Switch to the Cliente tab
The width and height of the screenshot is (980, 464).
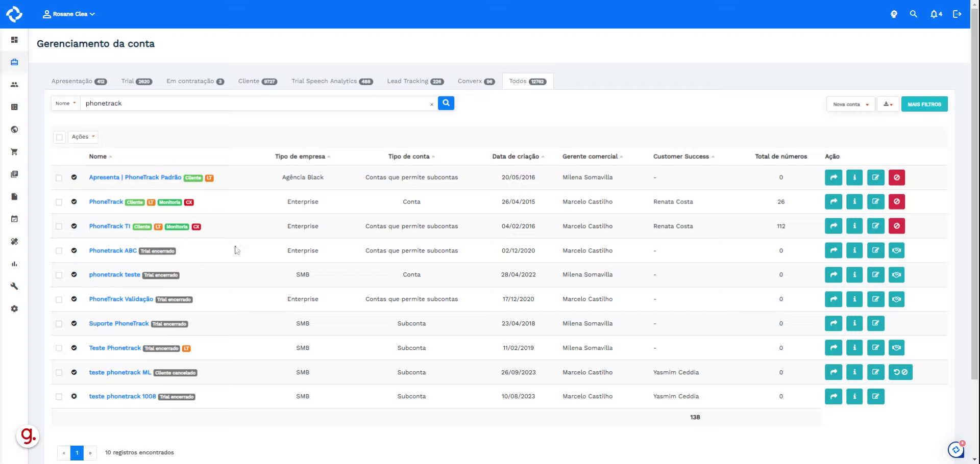point(257,81)
